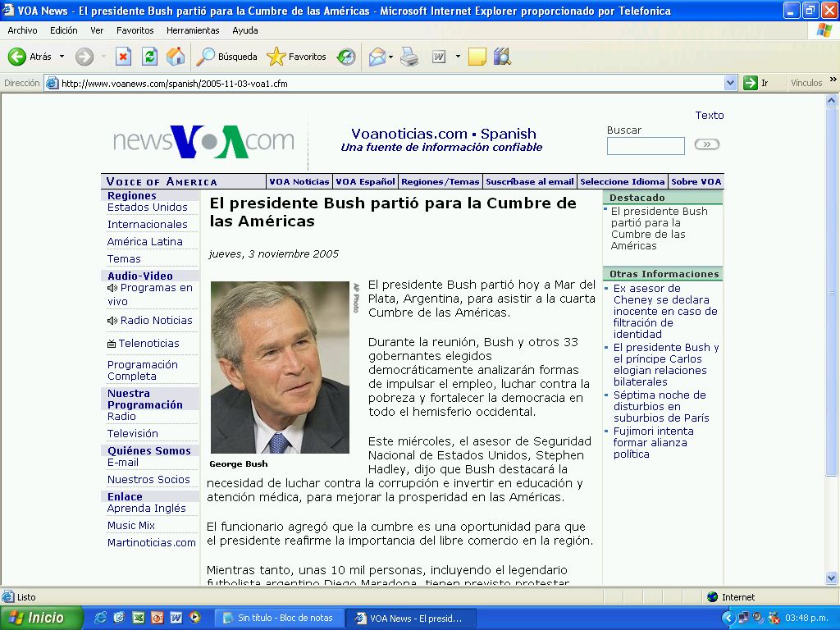Click the Buscar search input field
This screenshot has width=840, height=630.
click(x=646, y=146)
